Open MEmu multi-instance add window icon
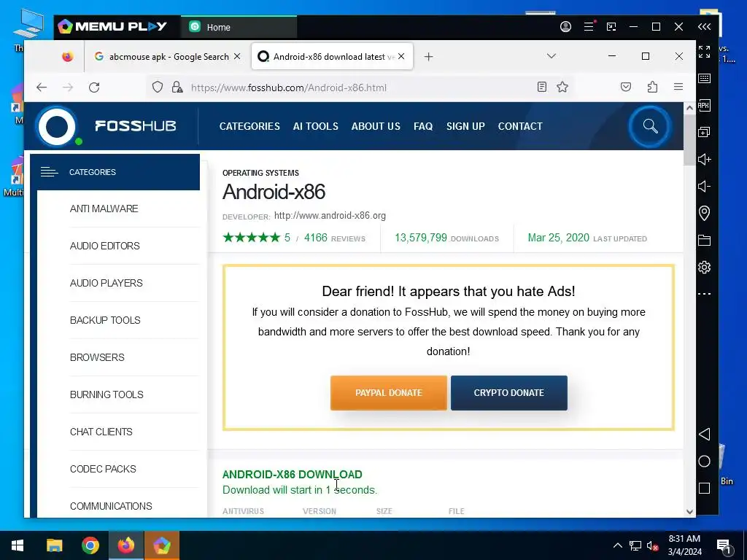This screenshot has width=747, height=560. (704, 132)
